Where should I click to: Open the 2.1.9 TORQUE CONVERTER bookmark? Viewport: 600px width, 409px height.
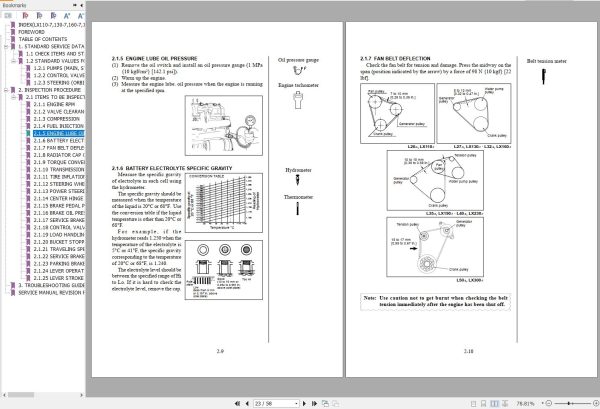coord(59,162)
